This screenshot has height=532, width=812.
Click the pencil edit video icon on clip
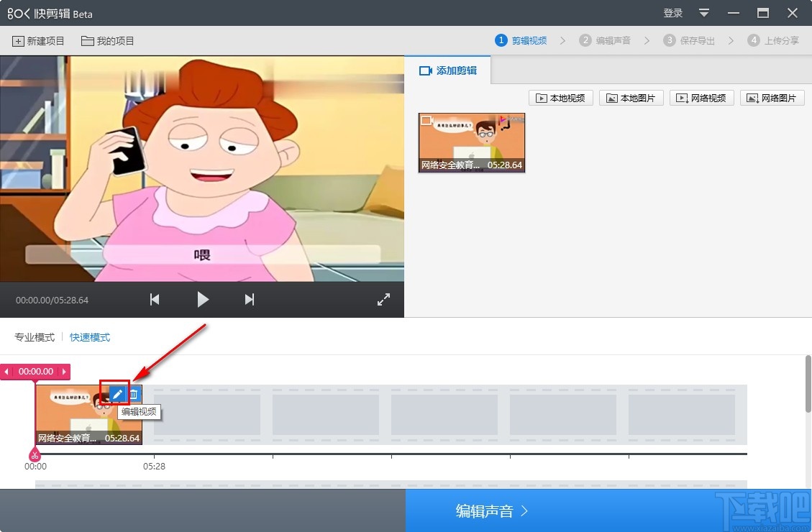pos(117,395)
